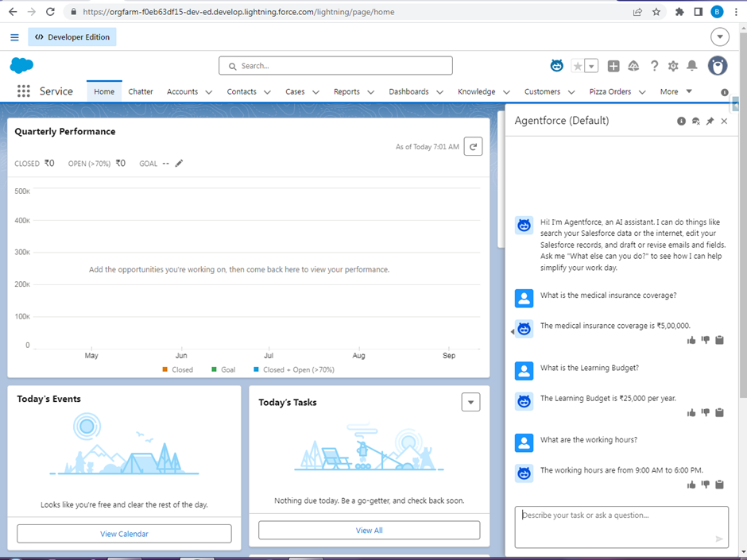Thumbs up the medical insurance answer
This screenshot has width=747, height=560.
pos(691,340)
